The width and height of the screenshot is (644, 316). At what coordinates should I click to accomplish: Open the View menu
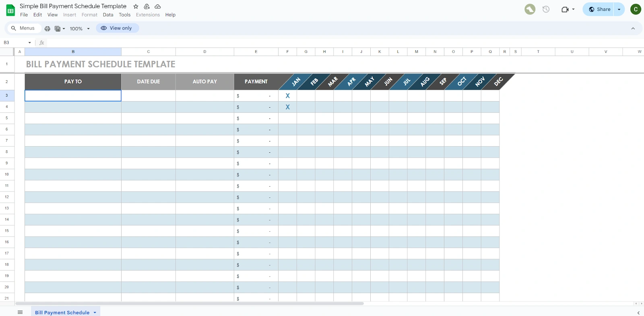coord(52,15)
